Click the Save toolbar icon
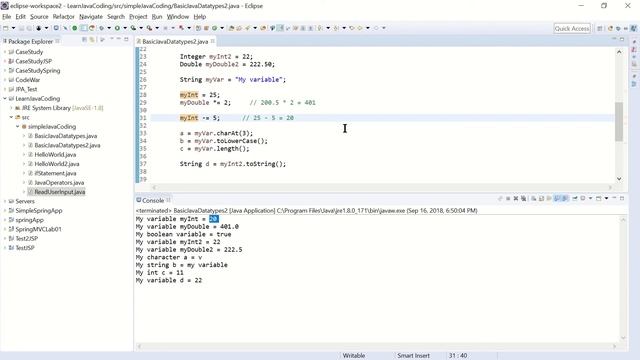Image resolution: width=640 pixels, height=360 pixels. click(x=21, y=28)
